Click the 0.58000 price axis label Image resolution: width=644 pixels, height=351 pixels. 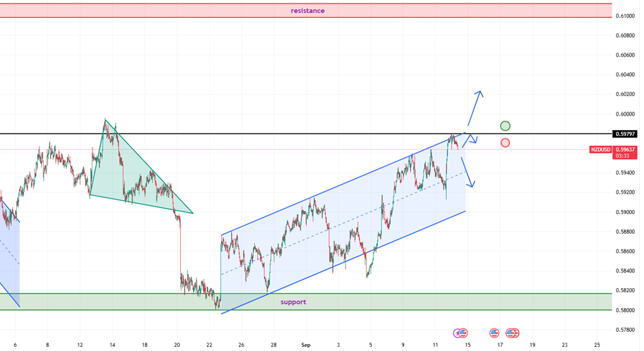pyautogui.click(x=625, y=311)
